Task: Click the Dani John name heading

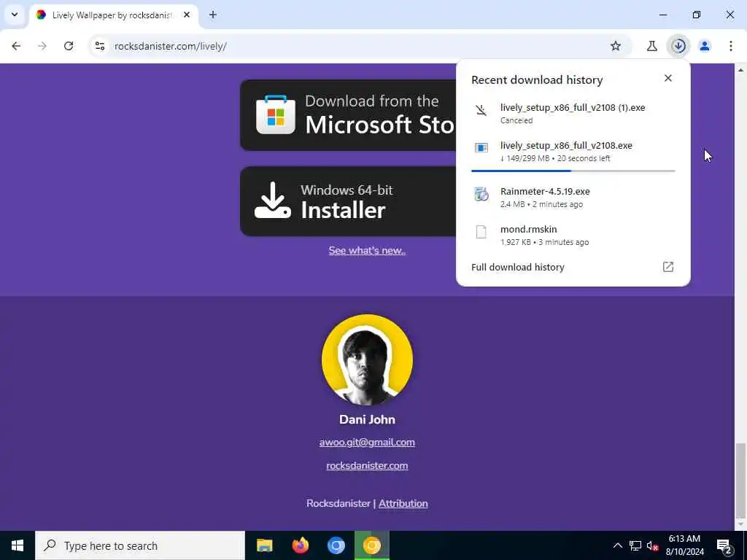Action: click(x=367, y=419)
